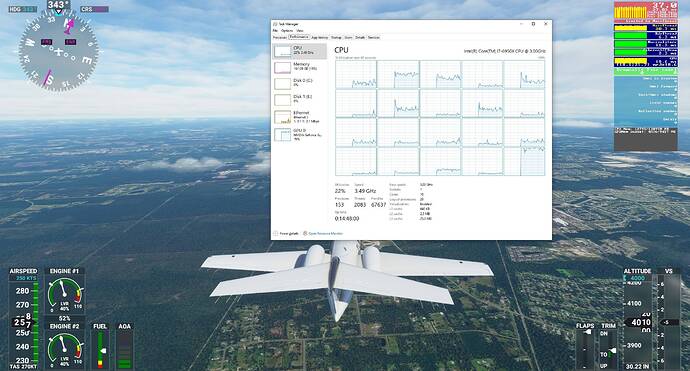Select Disk 0 (C:) in the sidebar
690x371 pixels.
[x=300, y=83]
